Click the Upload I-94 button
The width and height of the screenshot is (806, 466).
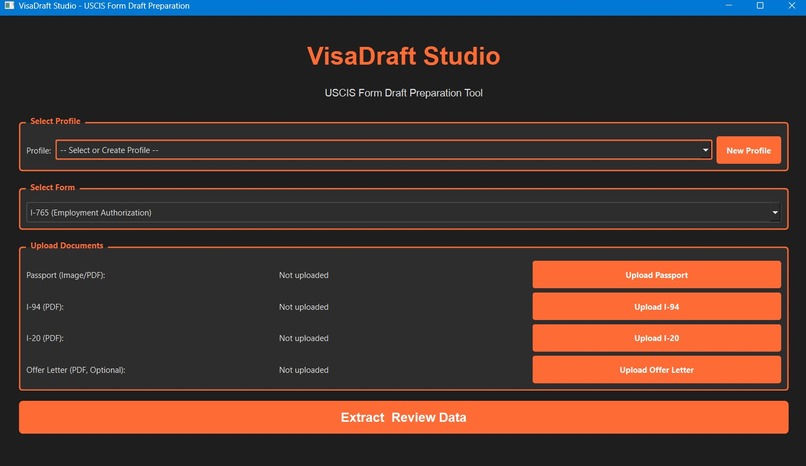coord(656,307)
